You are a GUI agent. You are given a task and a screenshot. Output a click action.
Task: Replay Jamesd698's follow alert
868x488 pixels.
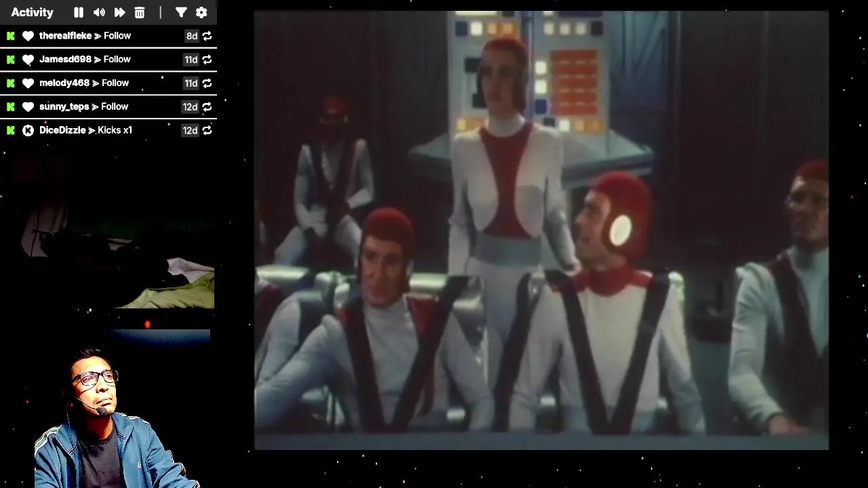pyautogui.click(x=208, y=60)
